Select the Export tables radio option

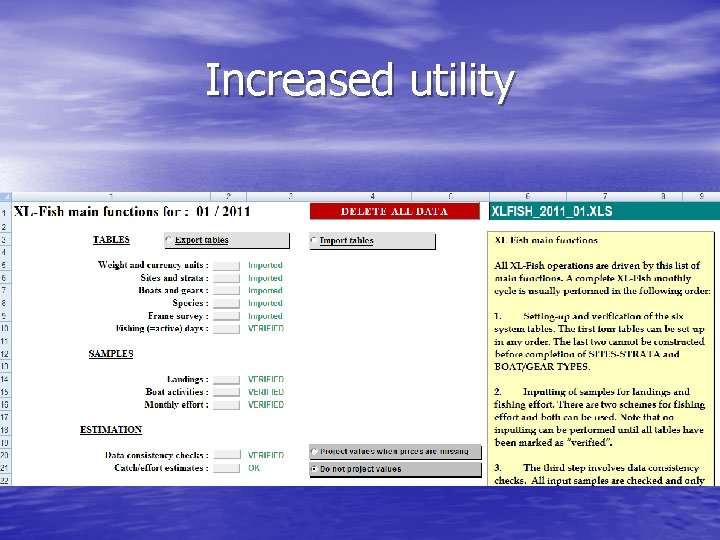pyautogui.click(x=227, y=240)
